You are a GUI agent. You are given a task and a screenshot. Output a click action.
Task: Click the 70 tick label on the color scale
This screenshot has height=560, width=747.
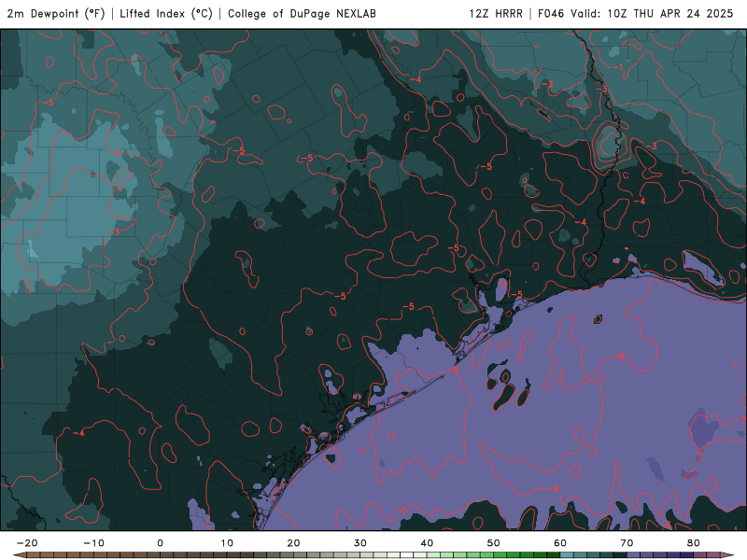tap(627, 543)
